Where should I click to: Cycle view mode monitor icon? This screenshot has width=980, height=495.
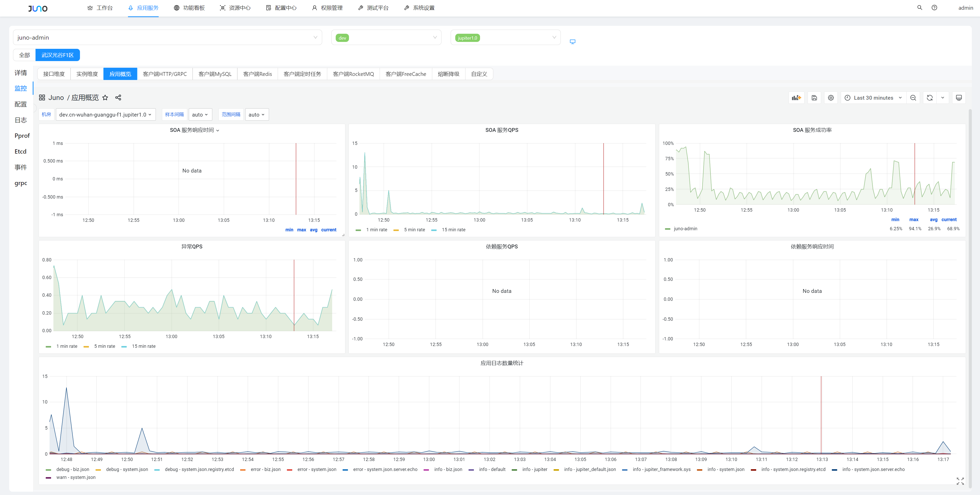click(x=959, y=98)
